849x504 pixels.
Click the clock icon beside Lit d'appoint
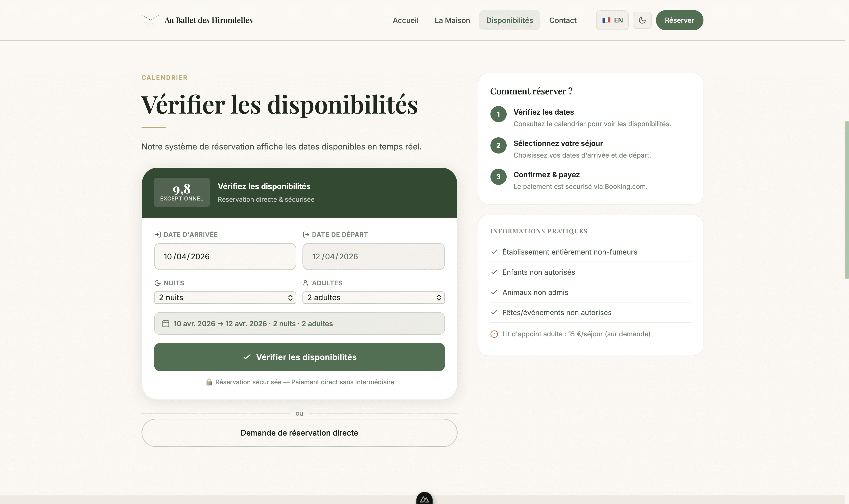pos(494,334)
